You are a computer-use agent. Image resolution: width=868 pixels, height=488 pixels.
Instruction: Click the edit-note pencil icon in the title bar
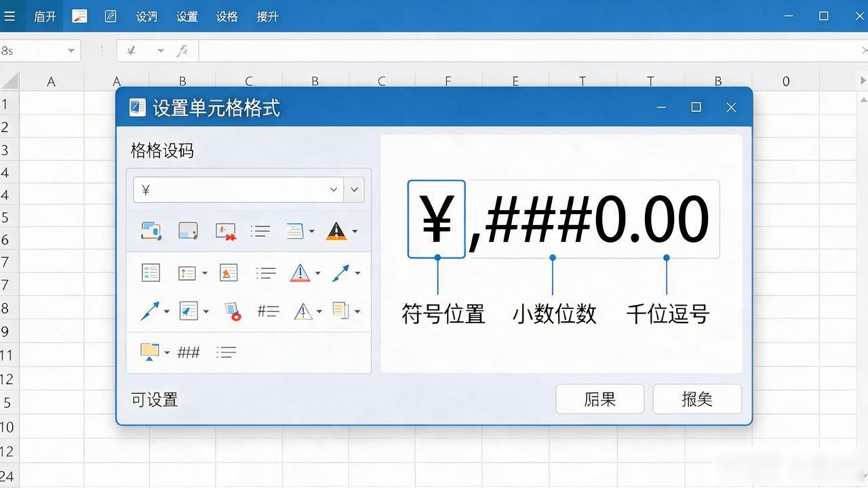[x=111, y=16]
